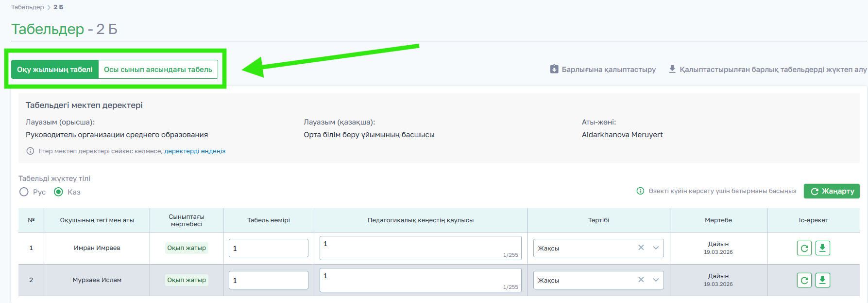Image resolution: width=868 pixels, height=303 pixels.
Task: Open деректерді өңдеңіз link
Action: (195, 151)
